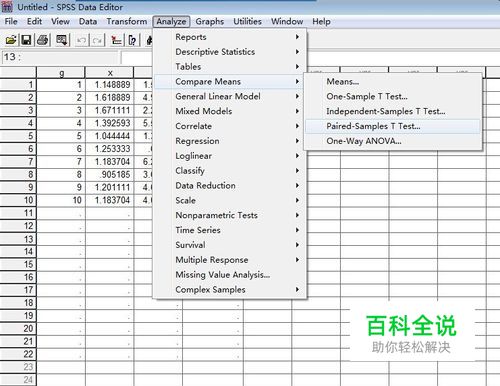Expand the Nonparametric Tests submenu

tap(230, 215)
